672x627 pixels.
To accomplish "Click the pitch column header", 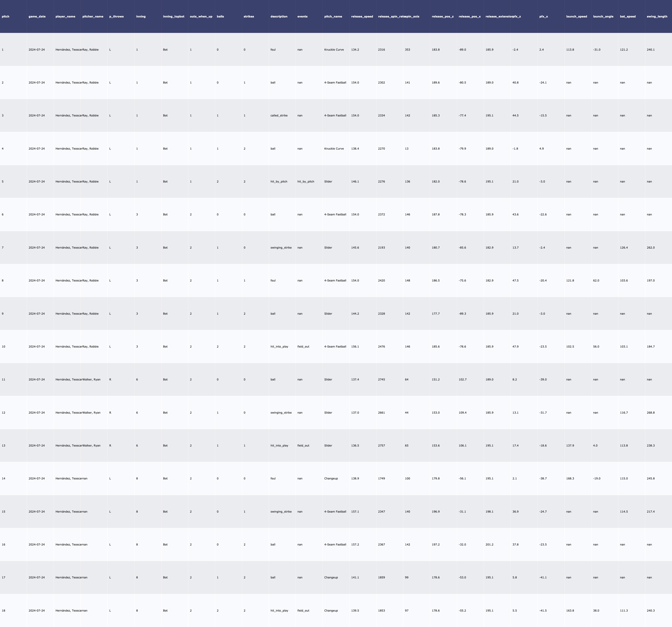I will coord(5,17).
